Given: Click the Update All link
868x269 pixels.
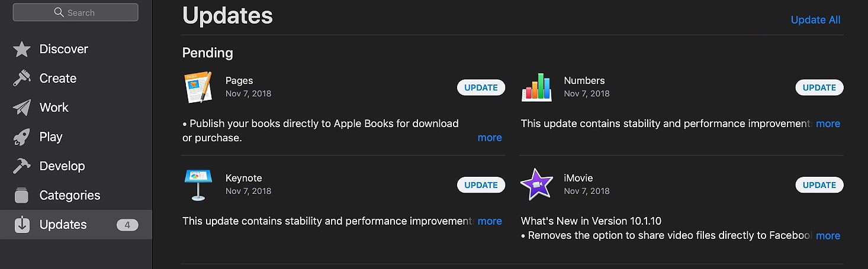Looking at the screenshot, I should coord(815,20).
